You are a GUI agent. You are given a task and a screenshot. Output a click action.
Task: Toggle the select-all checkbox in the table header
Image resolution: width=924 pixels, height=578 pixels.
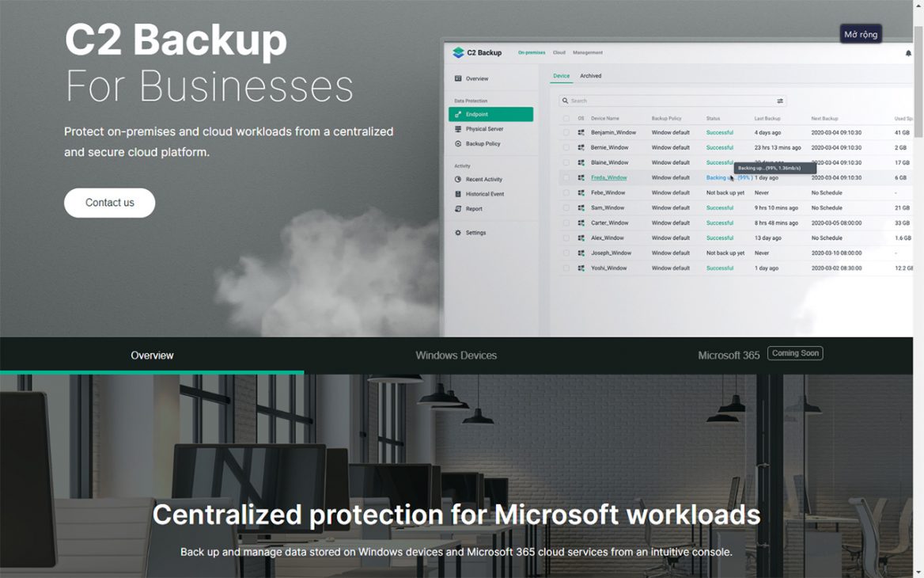pos(566,119)
